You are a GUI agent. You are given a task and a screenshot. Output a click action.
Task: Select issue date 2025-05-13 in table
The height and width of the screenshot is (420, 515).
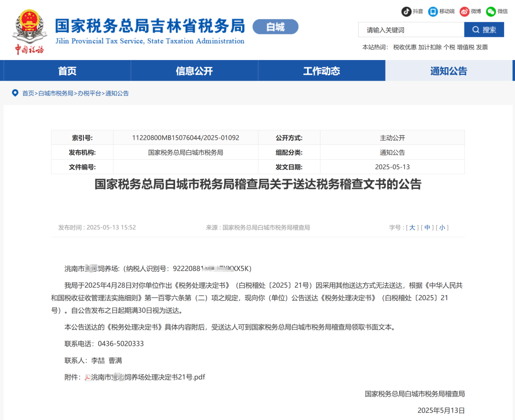tap(392, 167)
